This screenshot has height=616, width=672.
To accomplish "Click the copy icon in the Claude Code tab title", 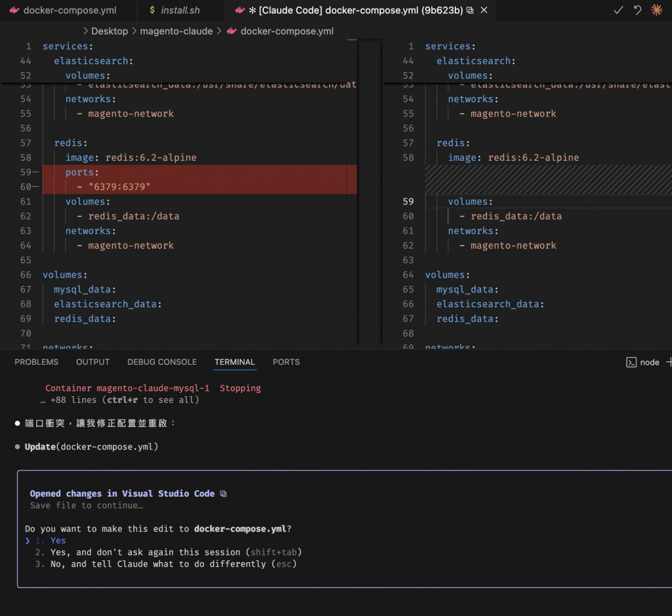I will [470, 10].
